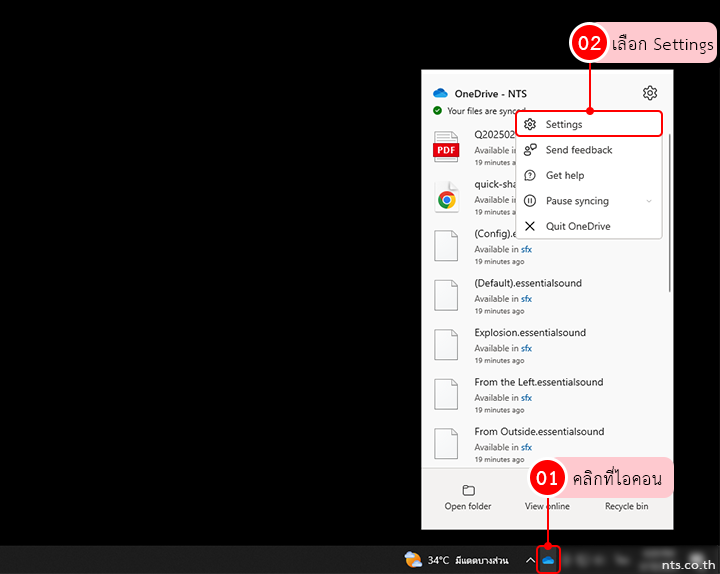This screenshot has height=574, width=720.
Task: Click the From the Left.essentialsound file icon
Action: point(446,394)
